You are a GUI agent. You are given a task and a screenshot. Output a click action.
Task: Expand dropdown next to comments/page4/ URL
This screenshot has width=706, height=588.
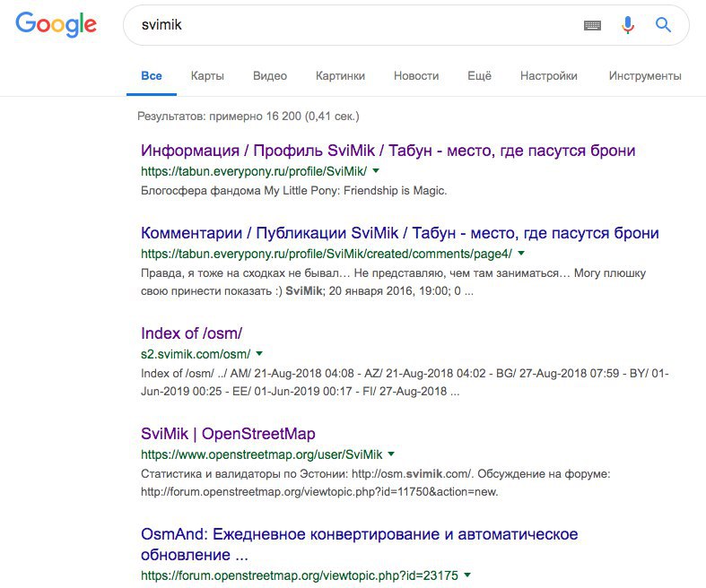(x=521, y=254)
